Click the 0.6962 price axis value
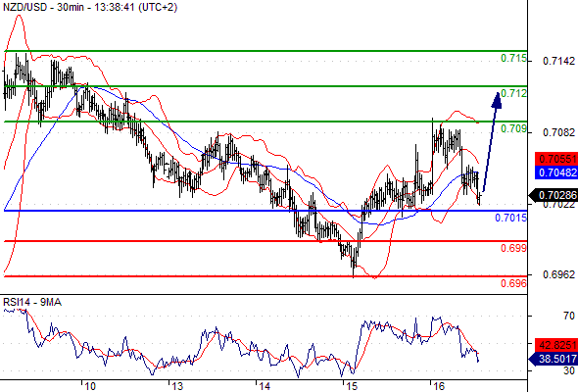The height and width of the screenshot is (392, 578). [x=558, y=274]
